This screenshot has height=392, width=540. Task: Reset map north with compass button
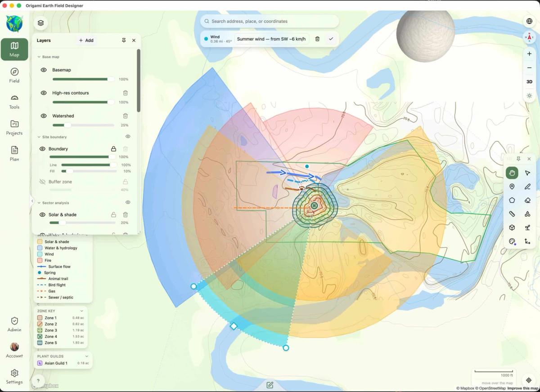tap(529, 38)
